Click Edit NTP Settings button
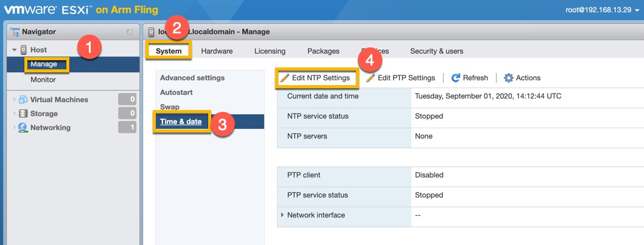This screenshot has width=644, height=245. click(x=315, y=78)
